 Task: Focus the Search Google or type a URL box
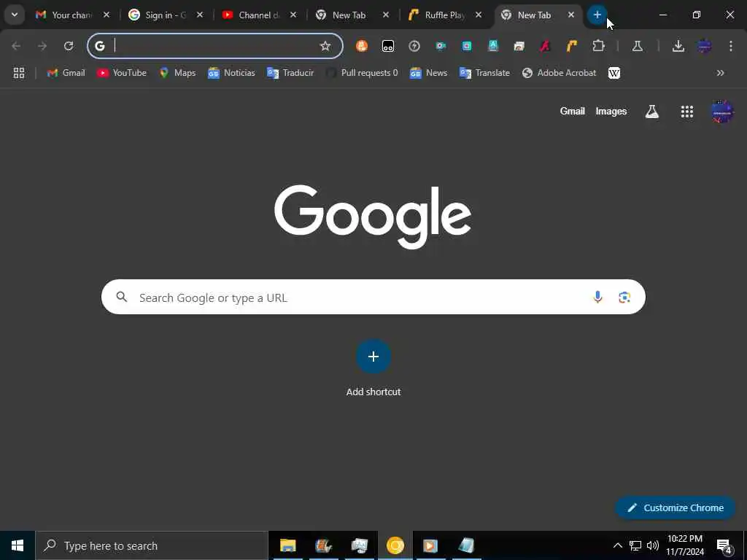click(373, 297)
